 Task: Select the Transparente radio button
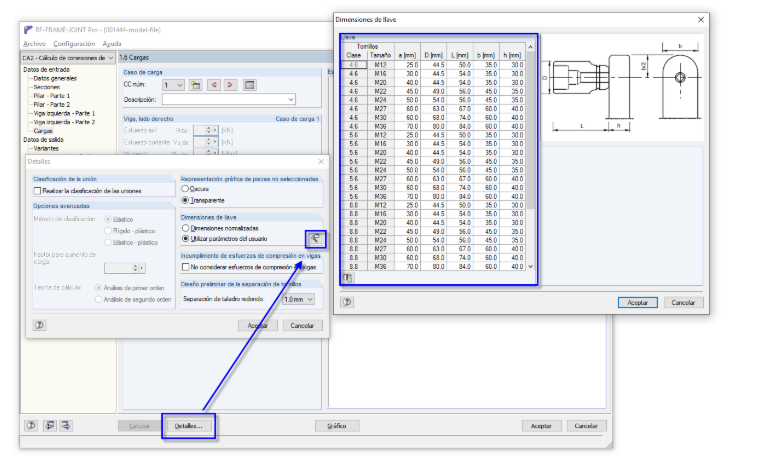(185, 200)
